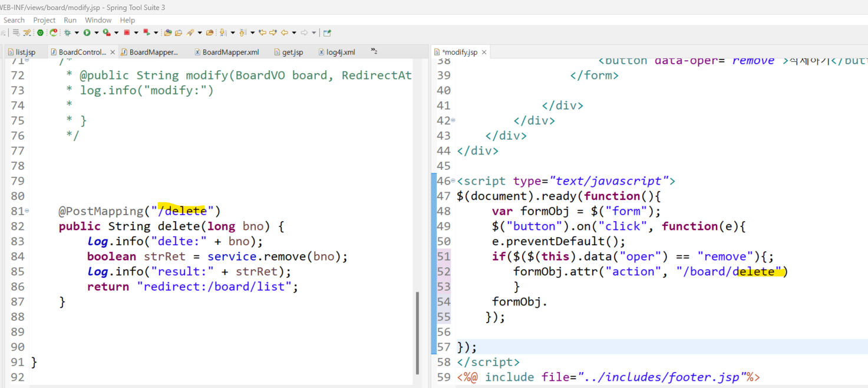Click the Debug bug icon
Viewport: 868px width, 388px height.
click(x=68, y=32)
